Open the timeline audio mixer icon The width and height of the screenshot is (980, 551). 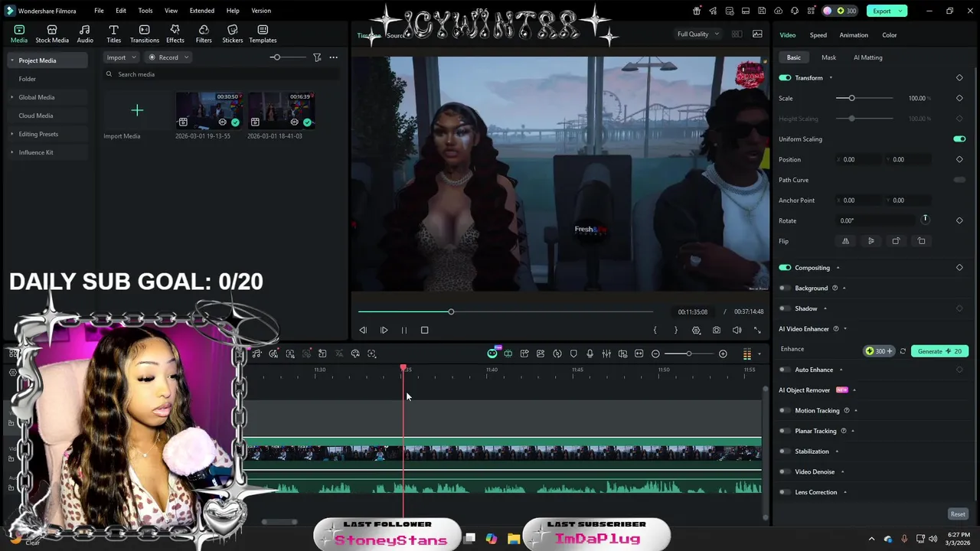pos(606,354)
